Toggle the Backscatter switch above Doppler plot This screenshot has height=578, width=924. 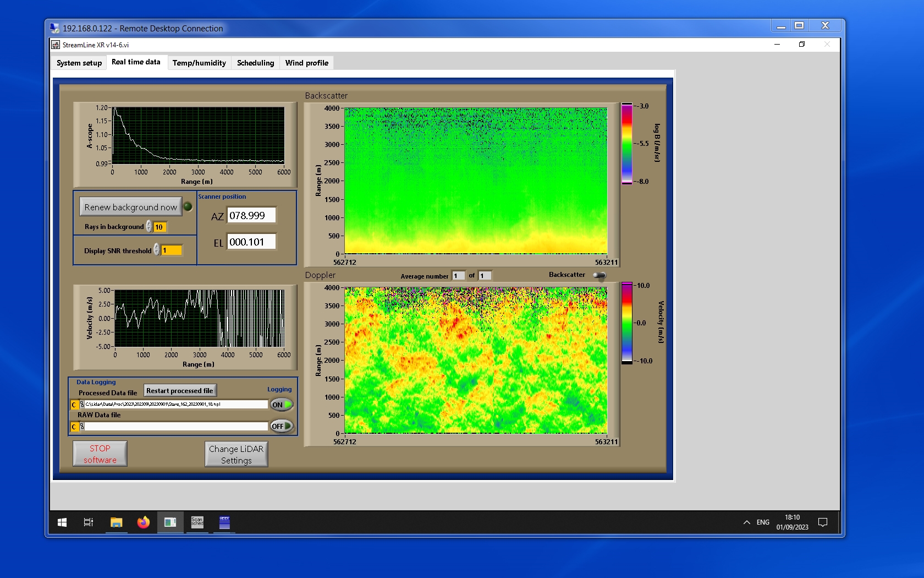tap(599, 275)
